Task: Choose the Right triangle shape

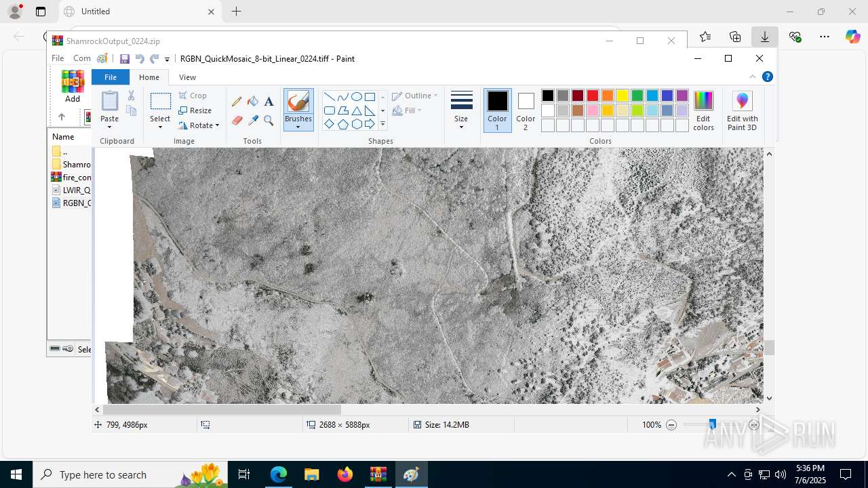Action: pos(370,110)
